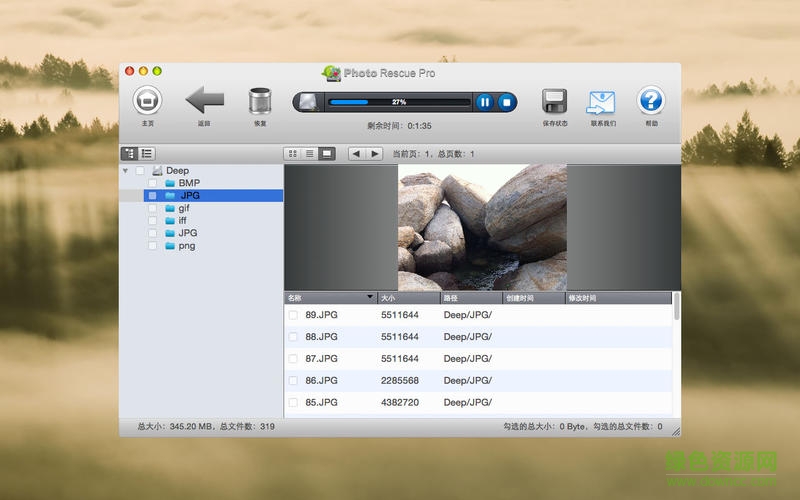Pause the scan in progress

point(484,102)
